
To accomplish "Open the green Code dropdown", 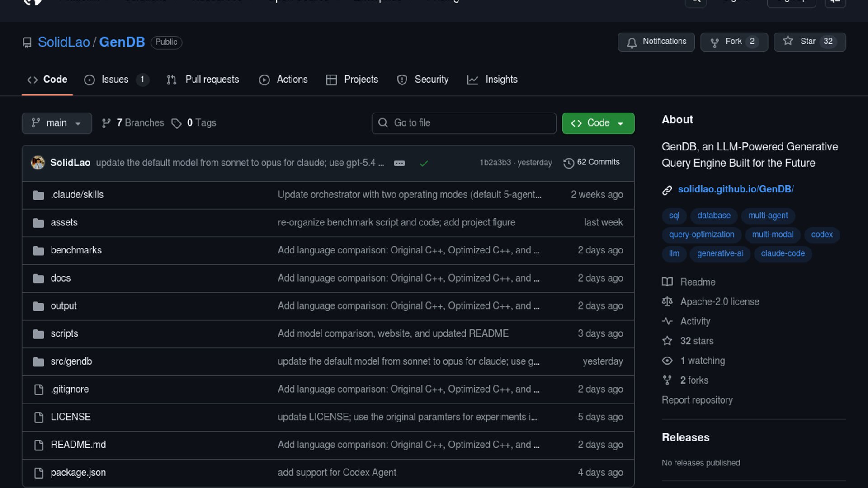I will pyautogui.click(x=598, y=123).
